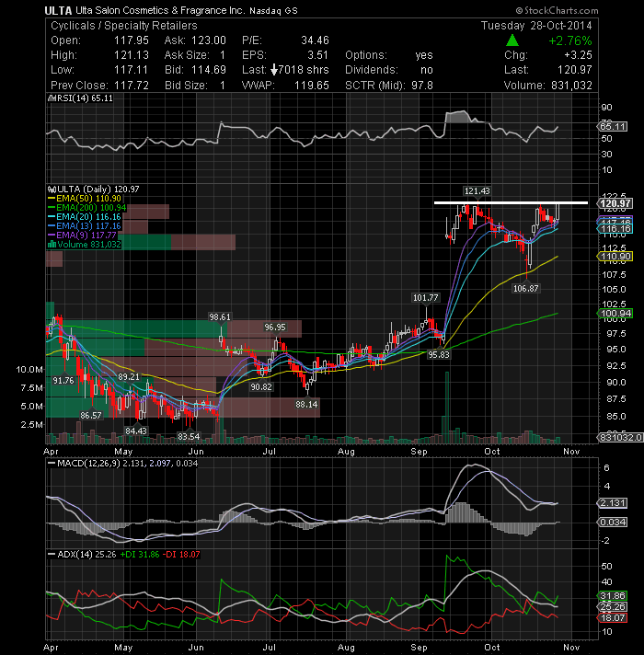Click the ADX(14) 25.26 indicator label
644x655 pixels.
tap(82, 555)
